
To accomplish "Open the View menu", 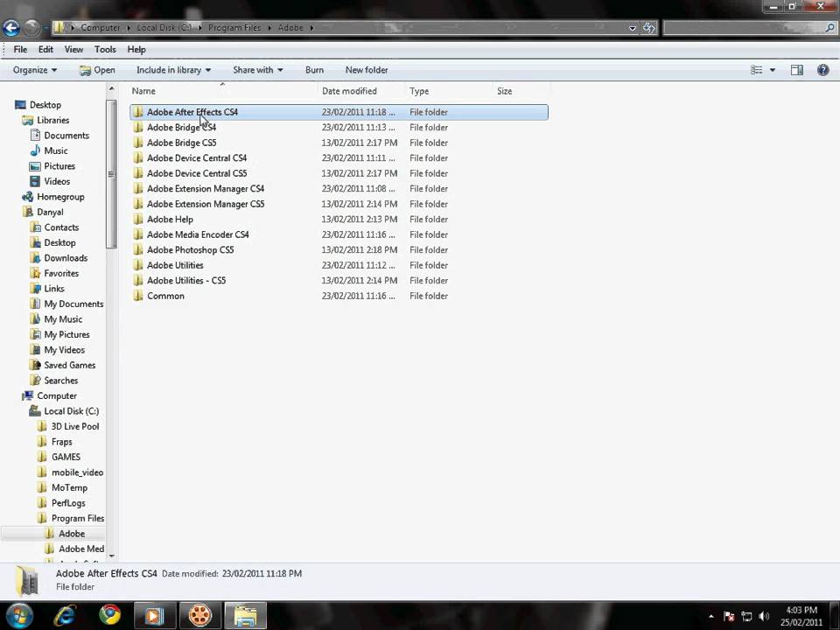I will pyautogui.click(x=73, y=49).
